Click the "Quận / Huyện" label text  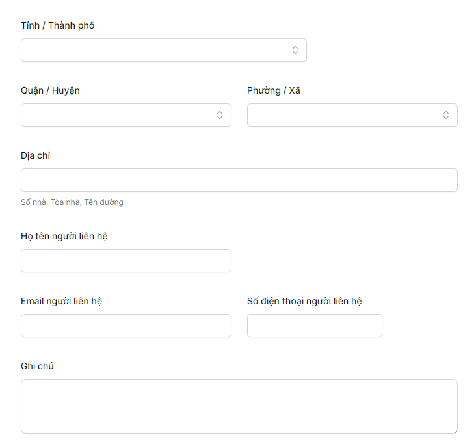[x=50, y=90]
